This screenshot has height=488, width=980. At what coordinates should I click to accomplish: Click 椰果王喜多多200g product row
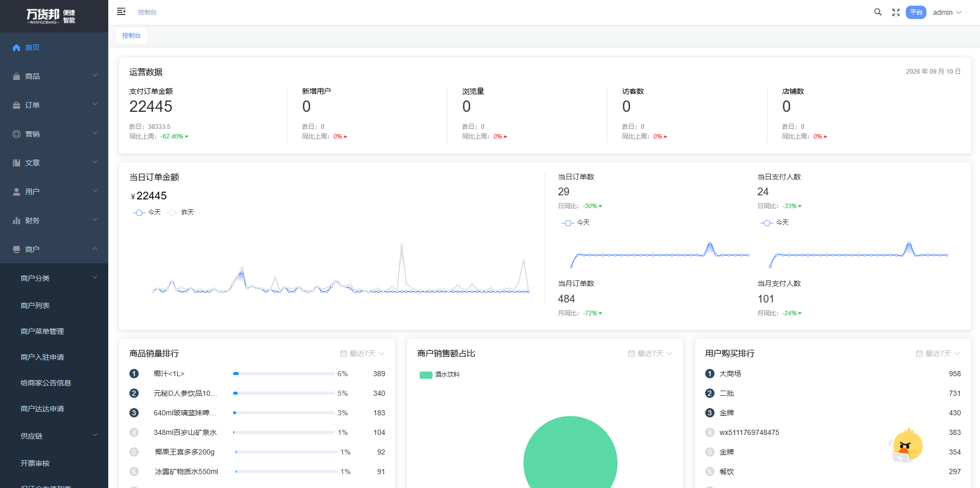coord(257,452)
